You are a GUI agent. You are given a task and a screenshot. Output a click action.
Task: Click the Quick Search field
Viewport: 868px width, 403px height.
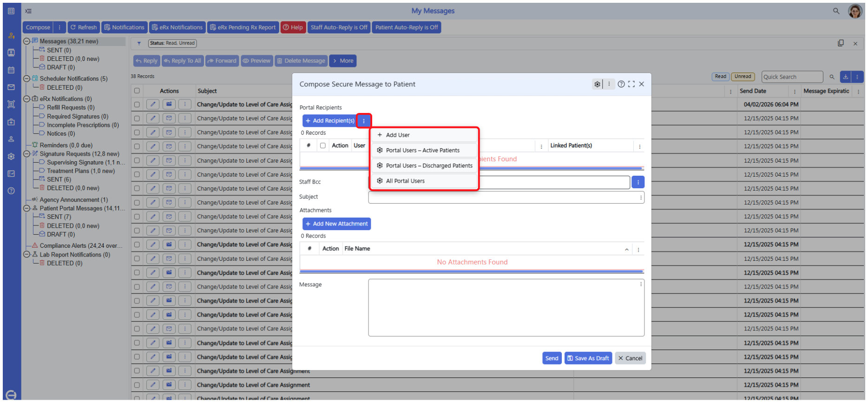[x=792, y=77]
